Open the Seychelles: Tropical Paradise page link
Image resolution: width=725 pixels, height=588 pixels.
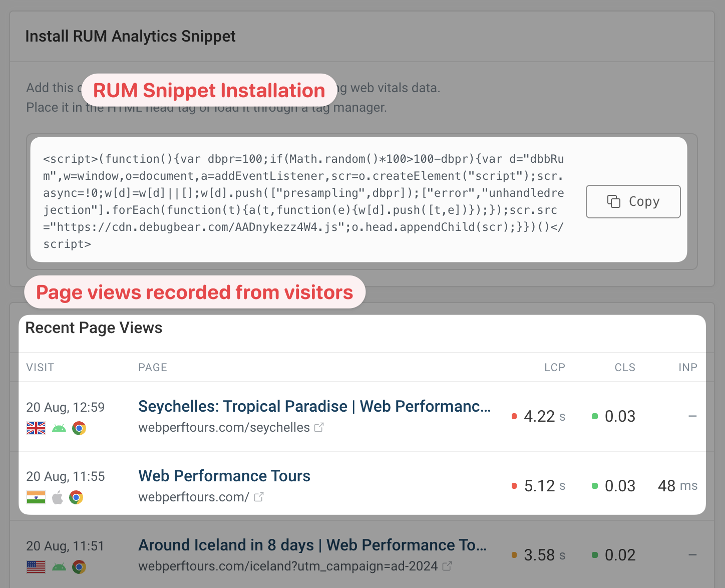314,406
